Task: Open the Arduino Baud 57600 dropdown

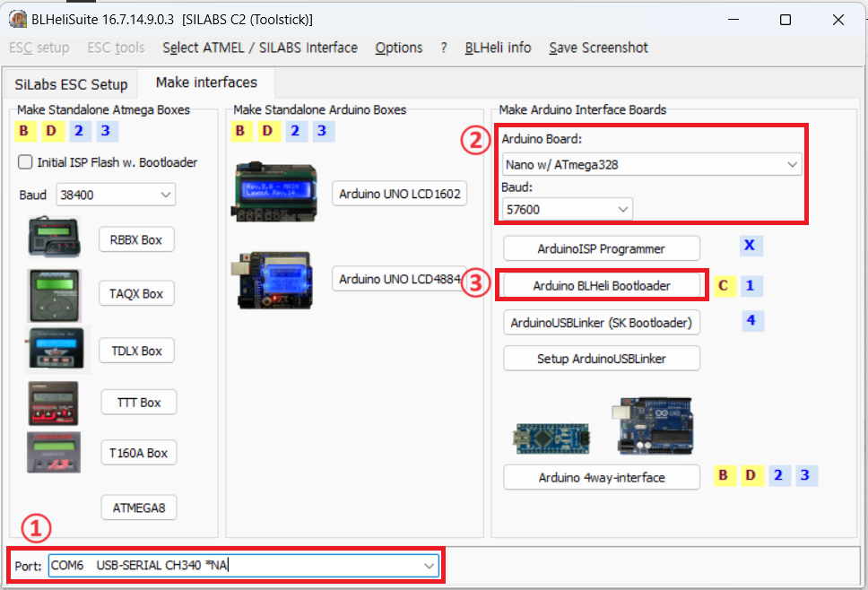Action: pyautogui.click(x=567, y=210)
